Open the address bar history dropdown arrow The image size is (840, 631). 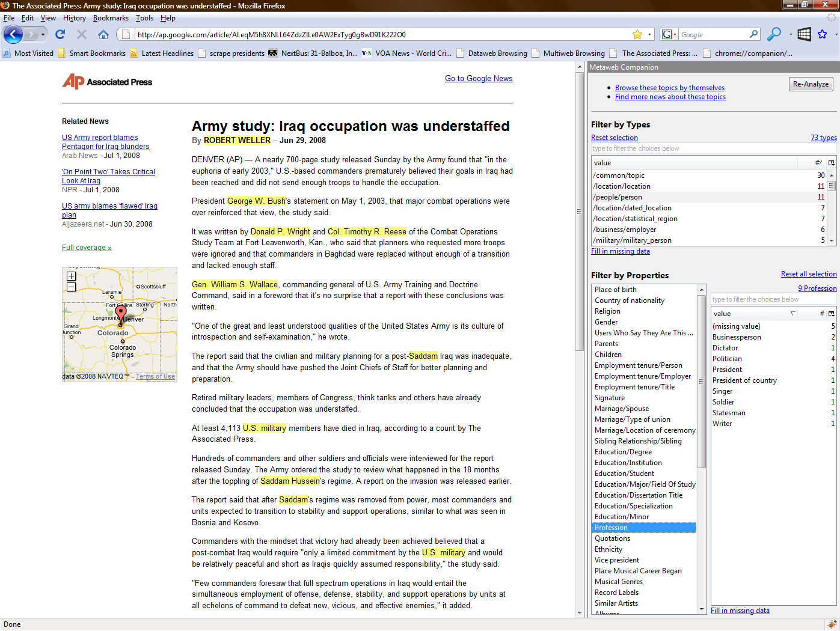(651, 34)
